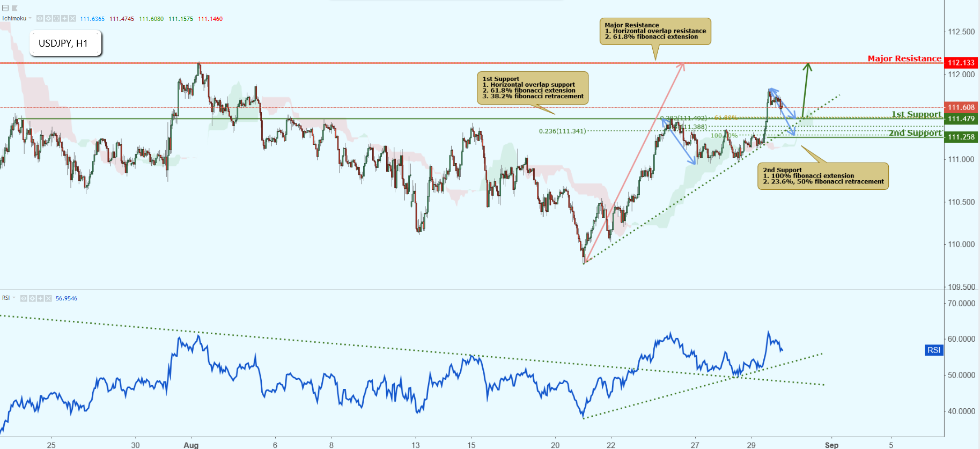Click date '22' on the time axis
980x449 pixels.
tap(611, 445)
